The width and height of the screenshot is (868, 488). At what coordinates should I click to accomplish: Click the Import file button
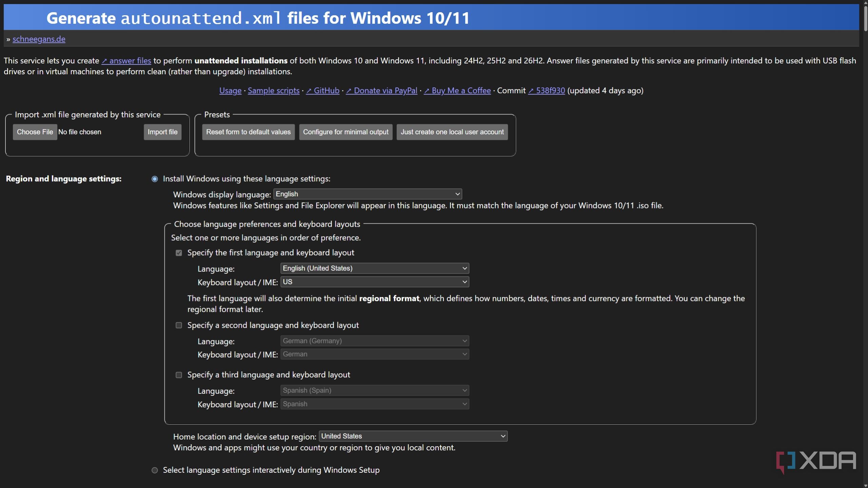pos(162,132)
